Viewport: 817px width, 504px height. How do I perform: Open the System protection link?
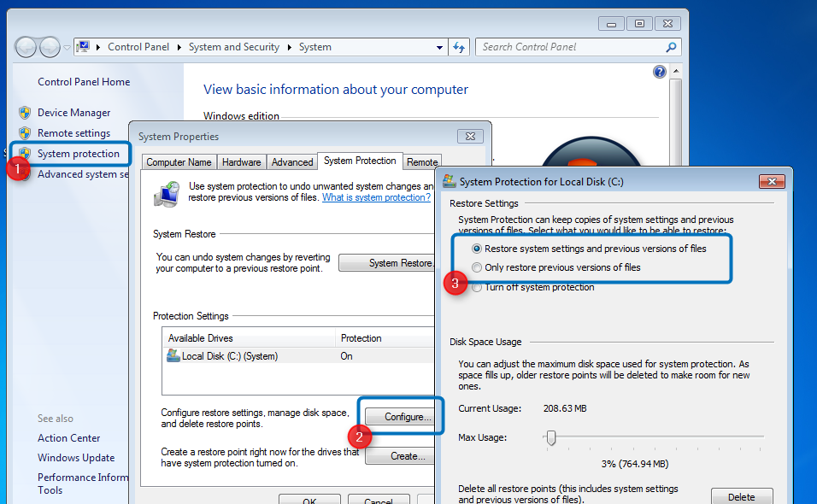[78, 154]
